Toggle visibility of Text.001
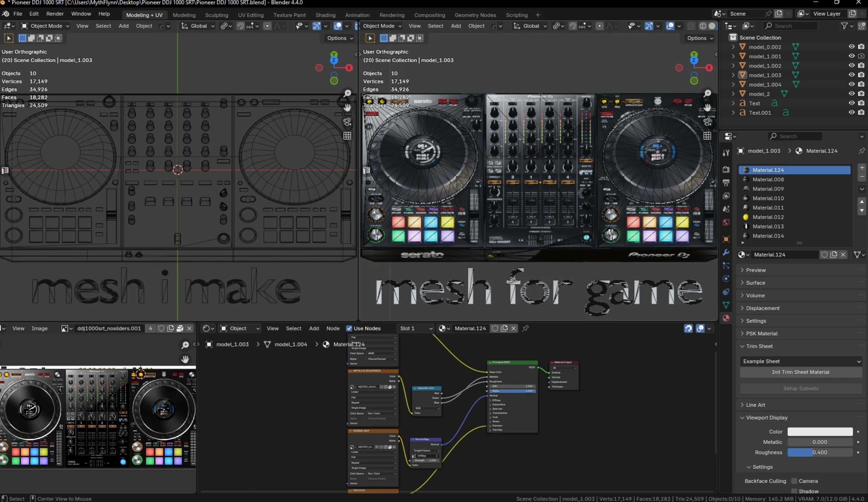 [852, 112]
